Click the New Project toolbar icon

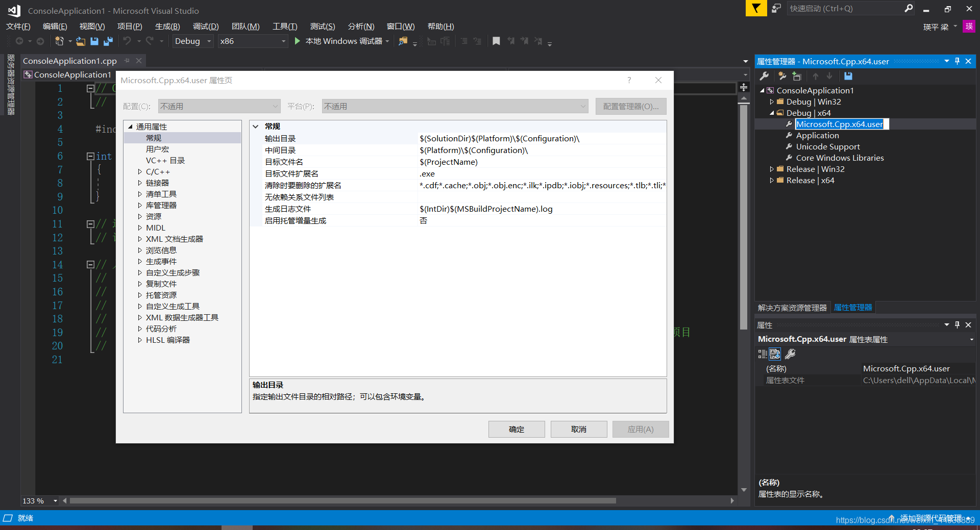pyautogui.click(x=59, y=41)
